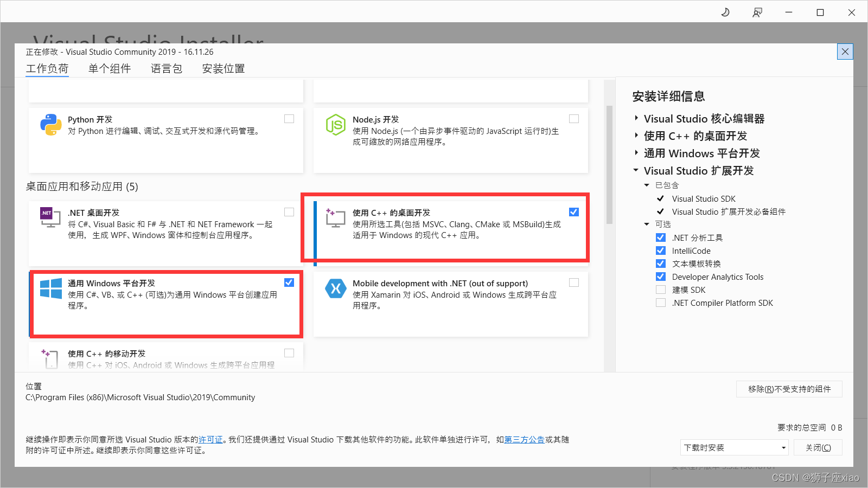Switch to the 安装位置 tab
This screenshot has height=488, width=868.
pyautogui.click(x=224, y=69)
